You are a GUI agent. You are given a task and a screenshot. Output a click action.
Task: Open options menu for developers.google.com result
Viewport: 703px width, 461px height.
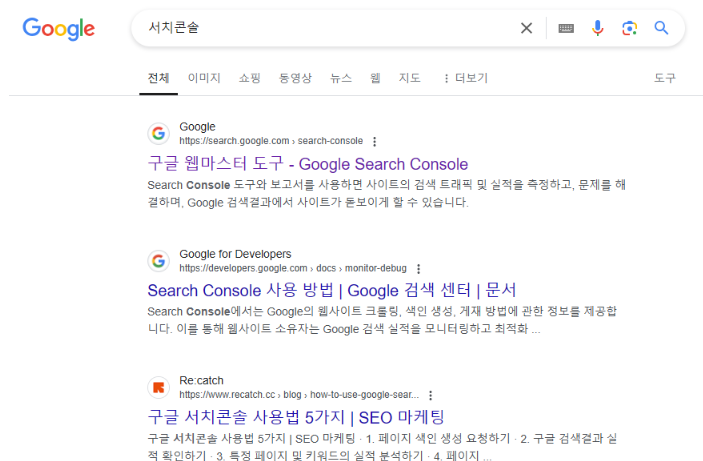coord(418,269)
